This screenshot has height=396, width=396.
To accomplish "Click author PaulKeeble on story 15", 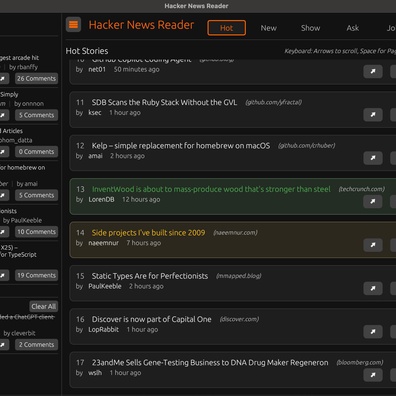I will coord(105,286).
